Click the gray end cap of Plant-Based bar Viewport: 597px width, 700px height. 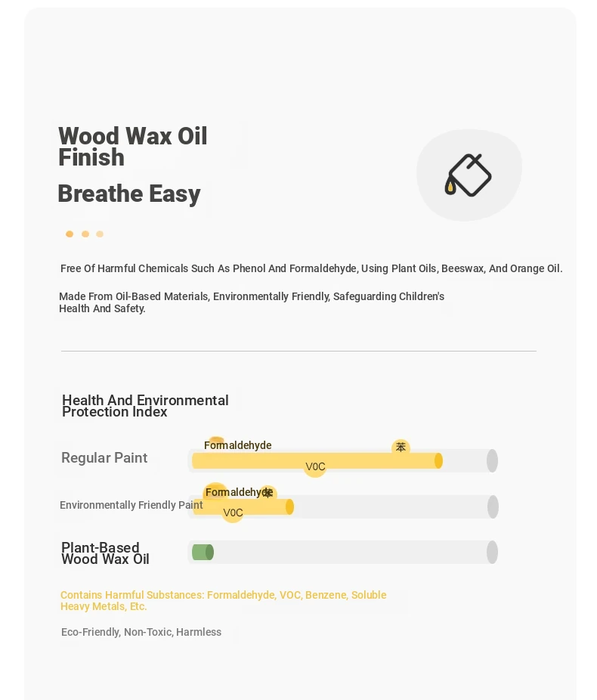pyautogui.click(x=492, y=553)
